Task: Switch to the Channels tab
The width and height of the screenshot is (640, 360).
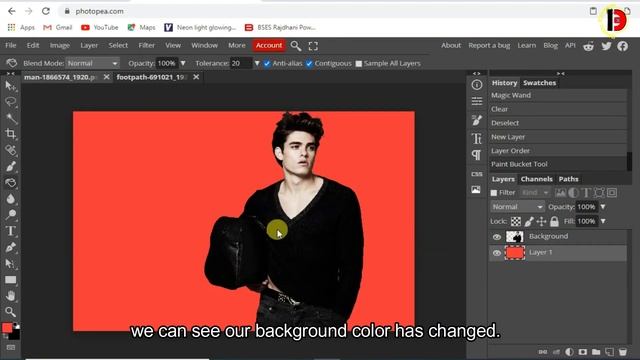Action: (536, 179)
